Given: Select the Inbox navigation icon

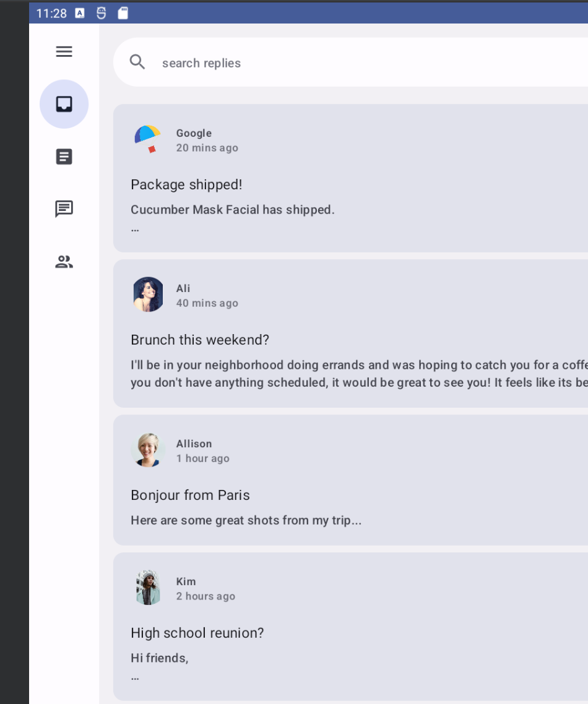Looking at the screenshot, I should click(64, 104).
